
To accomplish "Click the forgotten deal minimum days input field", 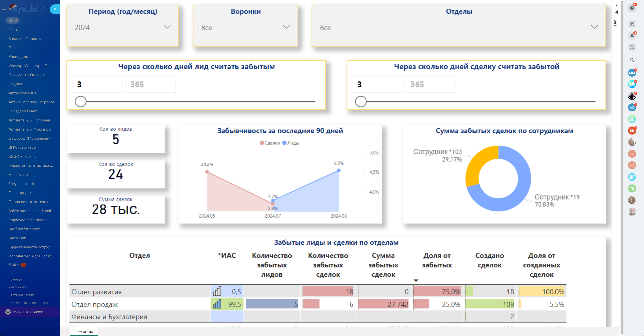I will click(x=377, y=84).
